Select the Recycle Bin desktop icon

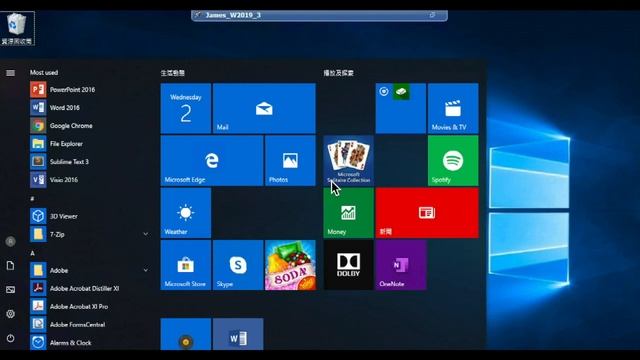[17, 28]
